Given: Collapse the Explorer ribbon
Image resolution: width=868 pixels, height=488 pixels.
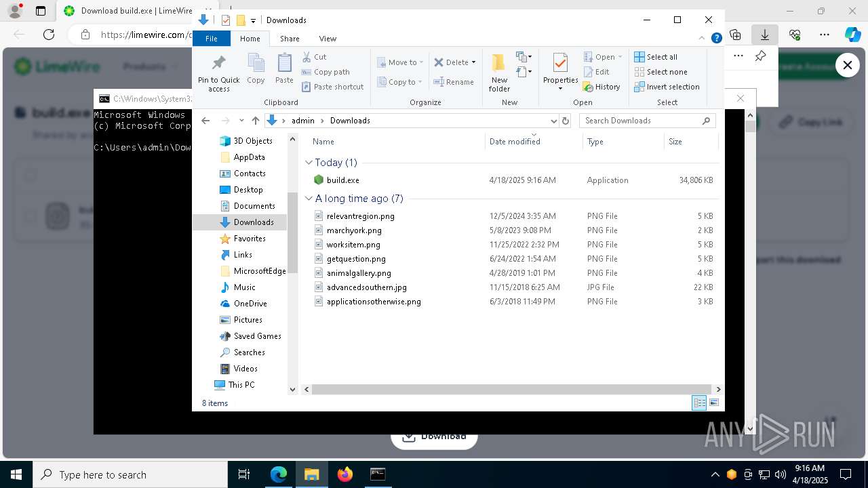Looking at the screenshot, I should click(702, 39).
